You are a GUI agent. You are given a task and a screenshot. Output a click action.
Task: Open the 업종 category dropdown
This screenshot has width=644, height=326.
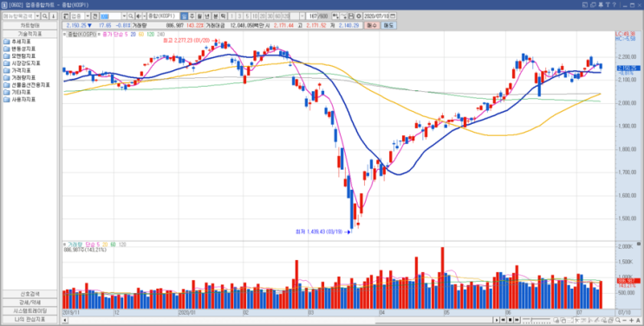(88, 16)
